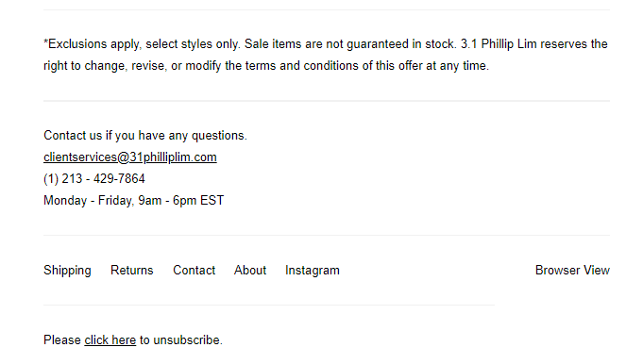Screen dimensions: 643x364
Task: Click the divider line above Shipping link
Action: tap(327, 236)
